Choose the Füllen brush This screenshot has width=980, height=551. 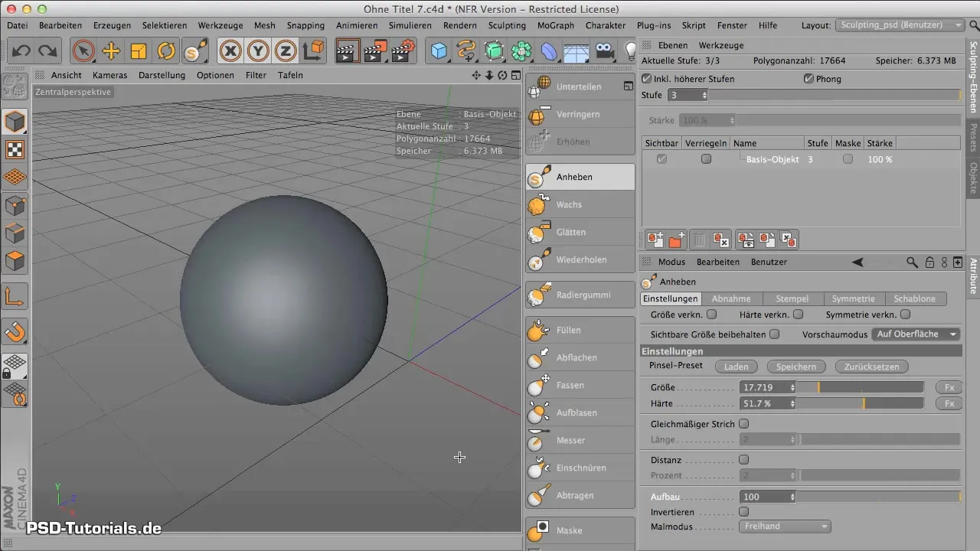coord(580,330)
